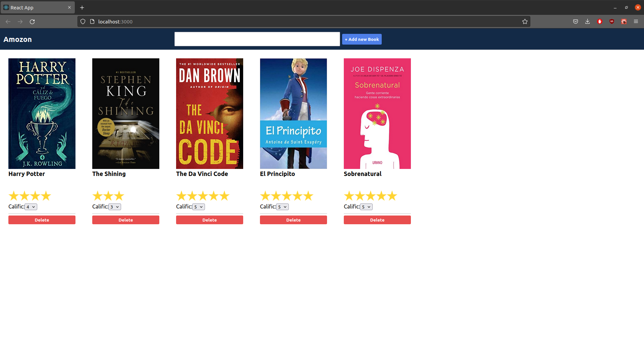Screen dimensions: 644x362
Task: Open rating dropdown for Sobrenatural
Action: 366,207
